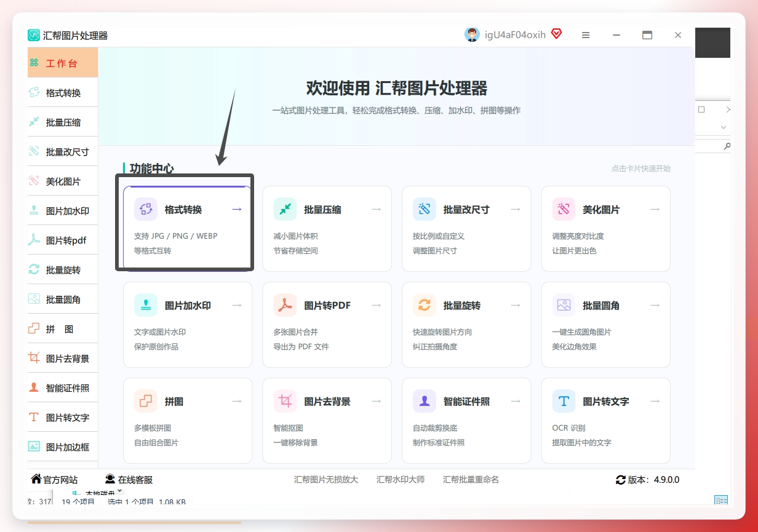Click the 图片转PDF card icon
The image size is (758, 532).
(285, 305)
